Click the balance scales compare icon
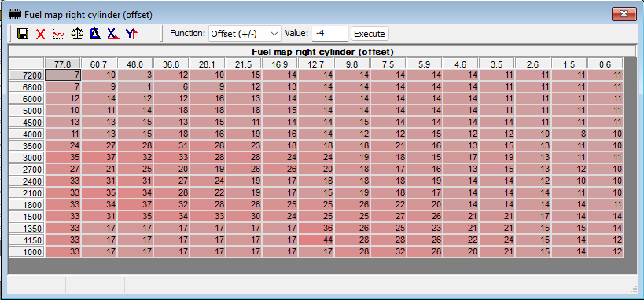 [77, 34]
